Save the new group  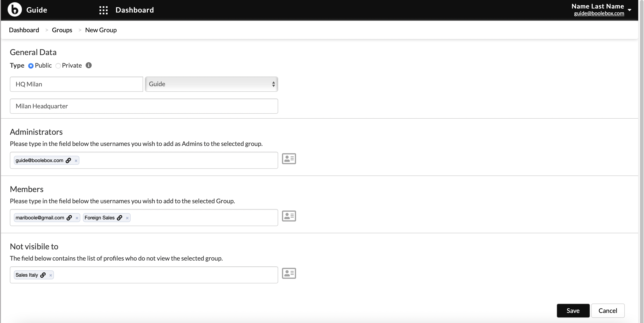(573, 310)
